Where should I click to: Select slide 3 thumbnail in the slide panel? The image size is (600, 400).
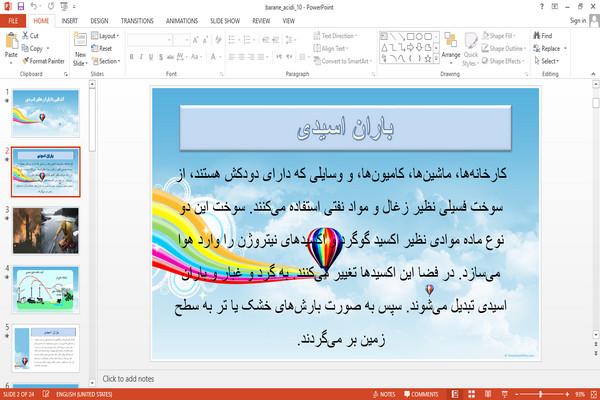[46, 230]
